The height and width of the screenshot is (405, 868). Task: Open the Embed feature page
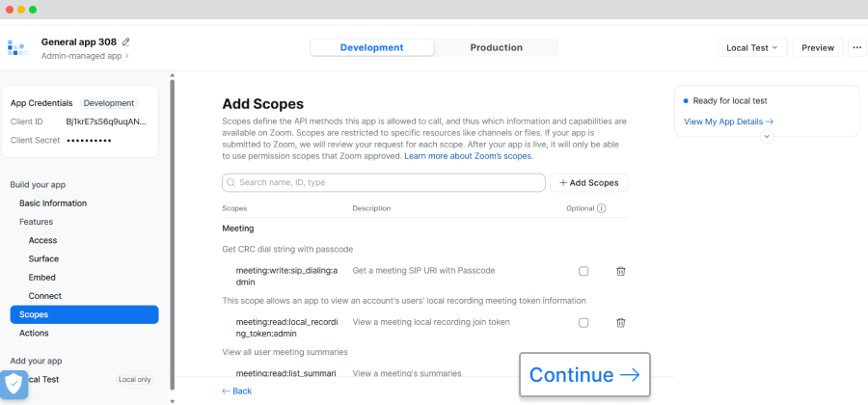[42, 277]
